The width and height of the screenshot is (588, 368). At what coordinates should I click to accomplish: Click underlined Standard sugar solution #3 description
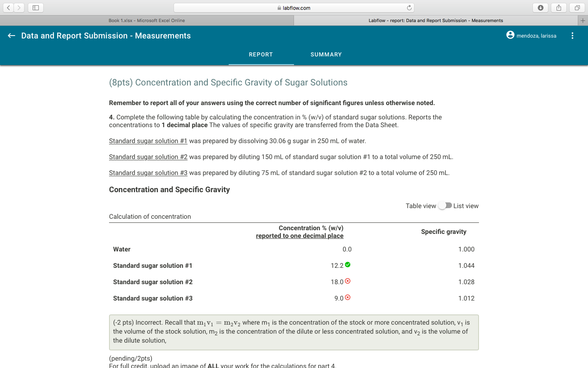(x=148, y=173)
